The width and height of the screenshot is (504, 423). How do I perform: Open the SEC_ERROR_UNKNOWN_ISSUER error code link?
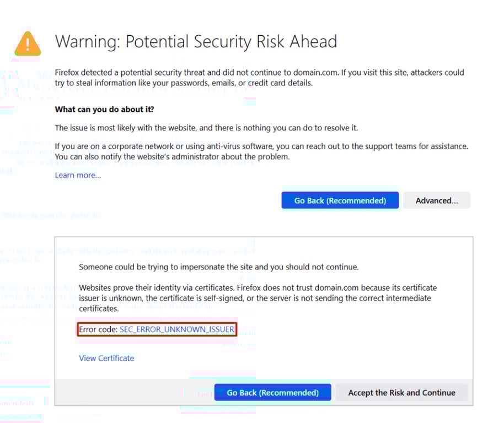[x=176, y=329]
